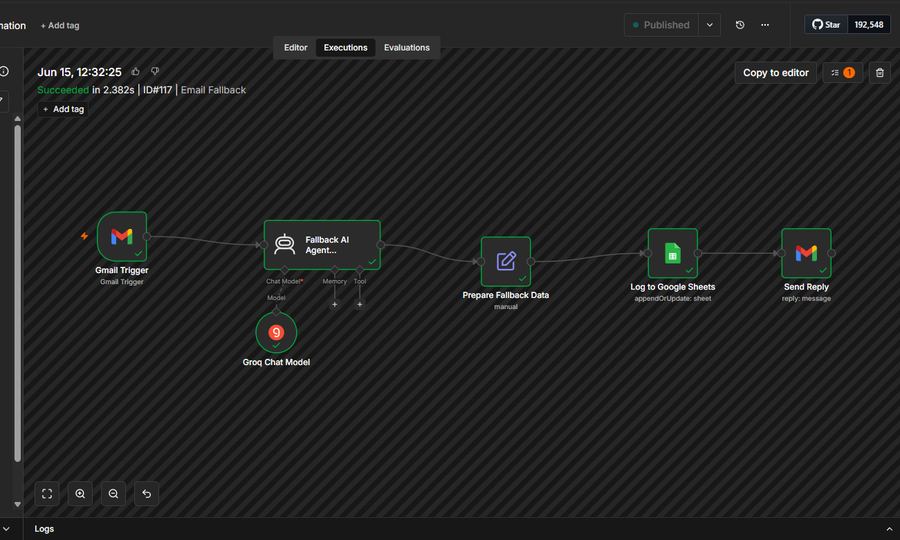The width and height of the screenshot is (900, 540).
Task: Toggle the sidebar chevron at bottom left
Action: (x=6, y=529)
